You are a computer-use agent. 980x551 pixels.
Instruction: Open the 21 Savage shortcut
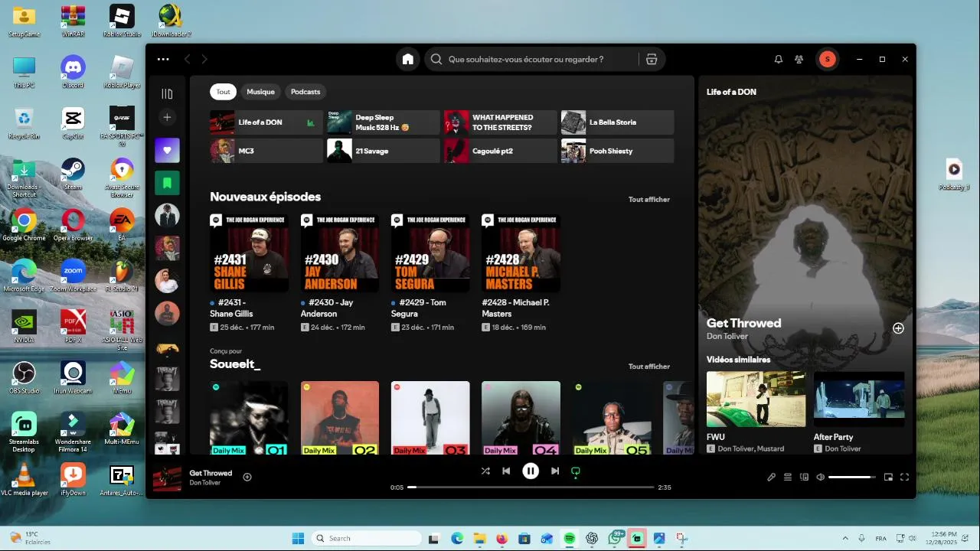pyautogui.click(x=384, y=151)
